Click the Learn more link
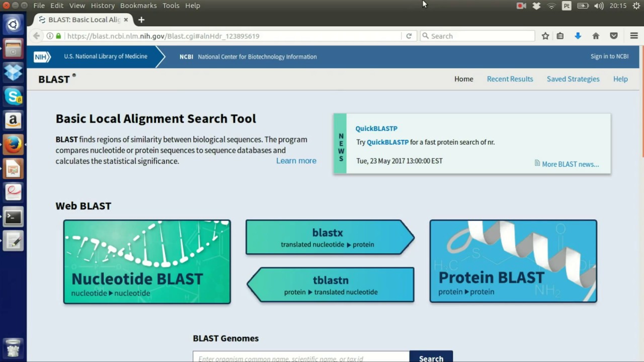644x362 pixels. coord(296,161)
